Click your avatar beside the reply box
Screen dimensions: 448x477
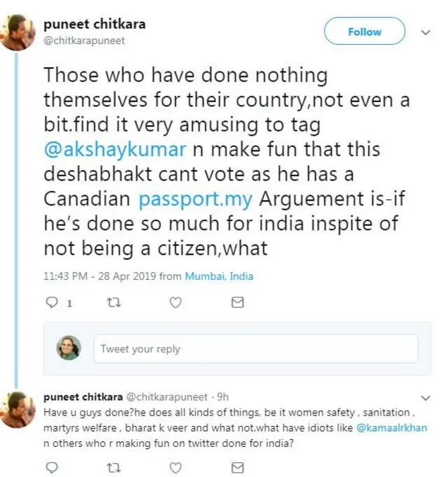click(69, 348)
